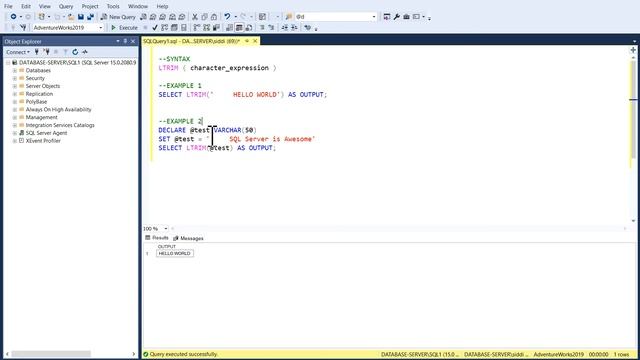This screenshot has height=360, width=640.
Task: Toggle Results to Text mode
Action: pyautogui.click(x=229, y=27)
